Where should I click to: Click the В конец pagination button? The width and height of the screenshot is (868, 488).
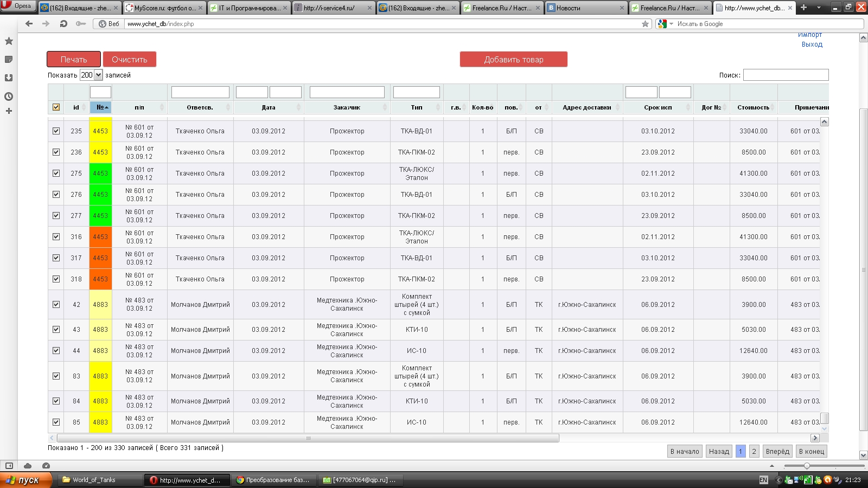(x=812, y=451)
